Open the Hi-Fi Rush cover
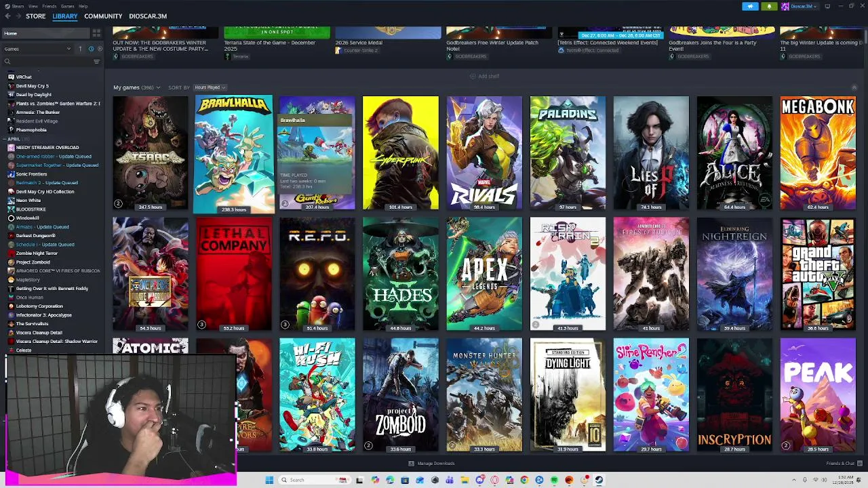Viewport: 868px width, 488px height. click(317, 395)
